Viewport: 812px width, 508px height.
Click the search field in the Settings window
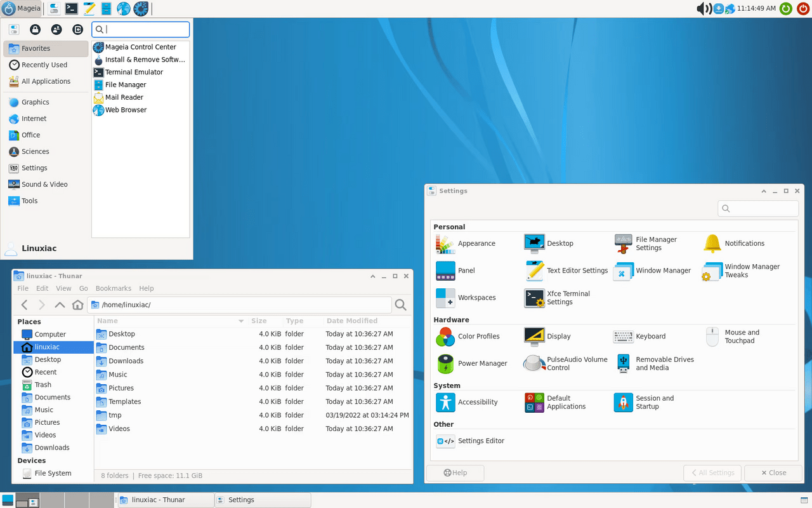click(x=758, y=208)
